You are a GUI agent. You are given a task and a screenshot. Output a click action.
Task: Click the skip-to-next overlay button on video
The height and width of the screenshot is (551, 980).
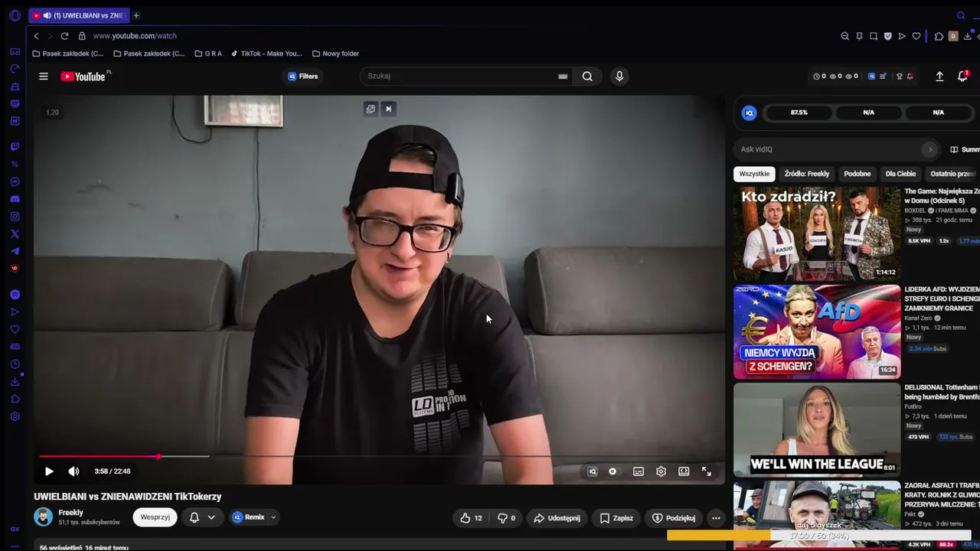(388, 109)
